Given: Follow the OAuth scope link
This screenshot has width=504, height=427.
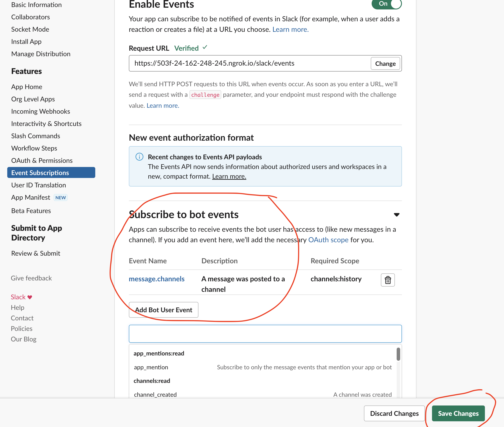Looking at the screenshot, I should [328, 240].
